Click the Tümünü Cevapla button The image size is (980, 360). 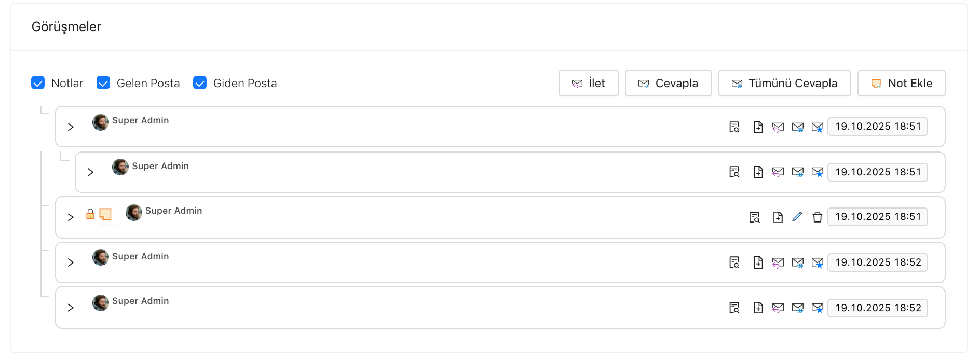click(784, 83)
